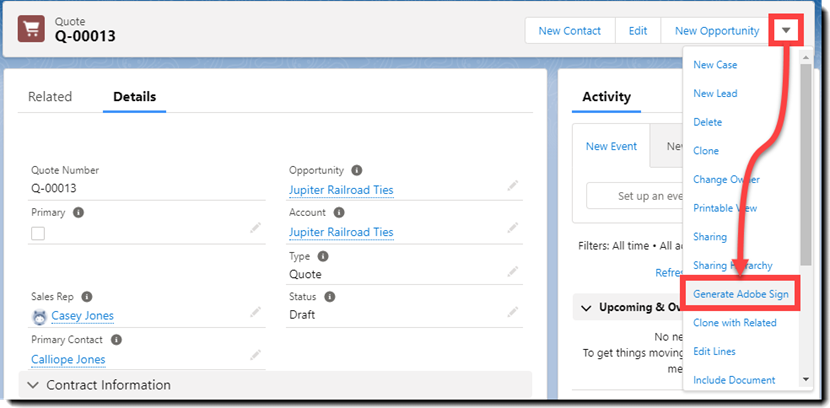Image resolution: width=830 pixels, height=408 pixels.
Task: Click the dropdown menu scrollbar thumb
Action: 806,164
